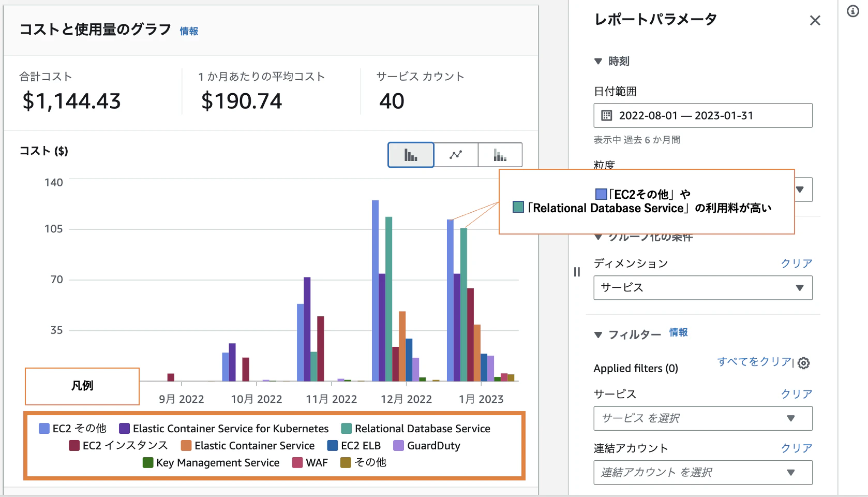Click the date range field 2022-08-01 — 2023-01-31
The image size is (868, 497).
coord(703,115)
